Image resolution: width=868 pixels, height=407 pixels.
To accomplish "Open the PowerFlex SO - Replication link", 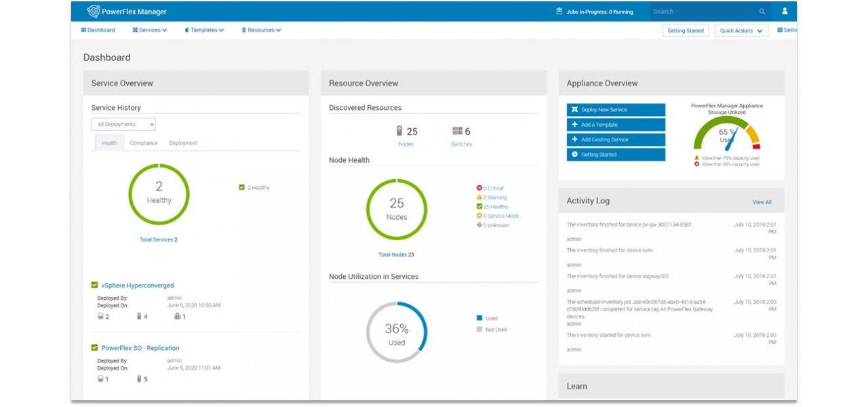I will pos(140,348).
